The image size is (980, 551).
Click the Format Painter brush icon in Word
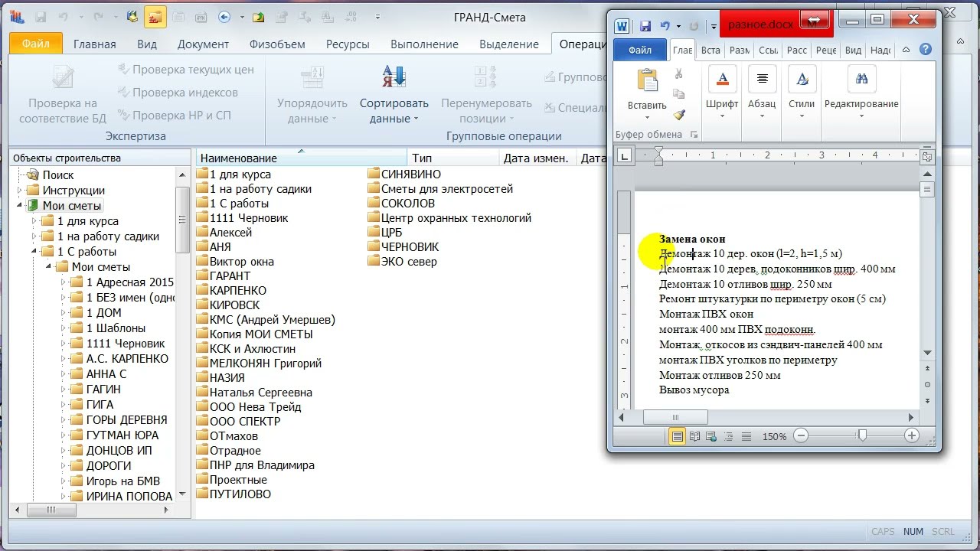(678, 115)
